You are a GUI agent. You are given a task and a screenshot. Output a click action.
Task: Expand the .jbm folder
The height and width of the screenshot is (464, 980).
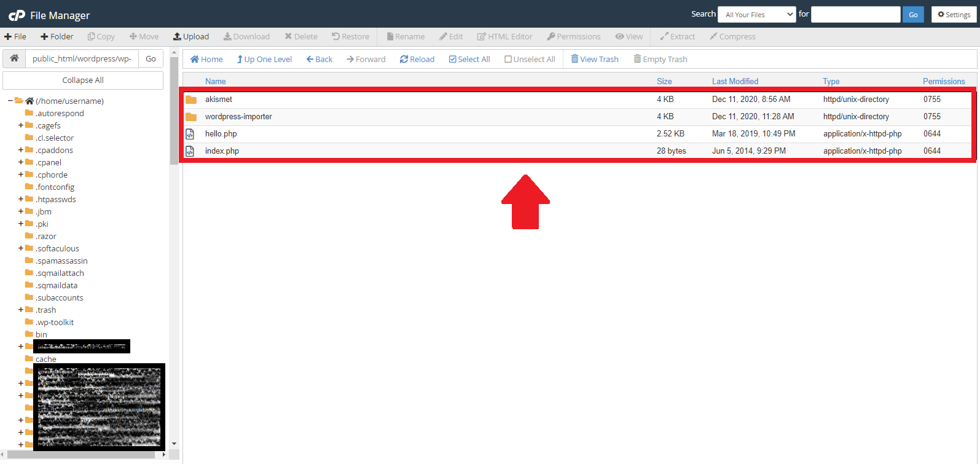tap(21, 211)
